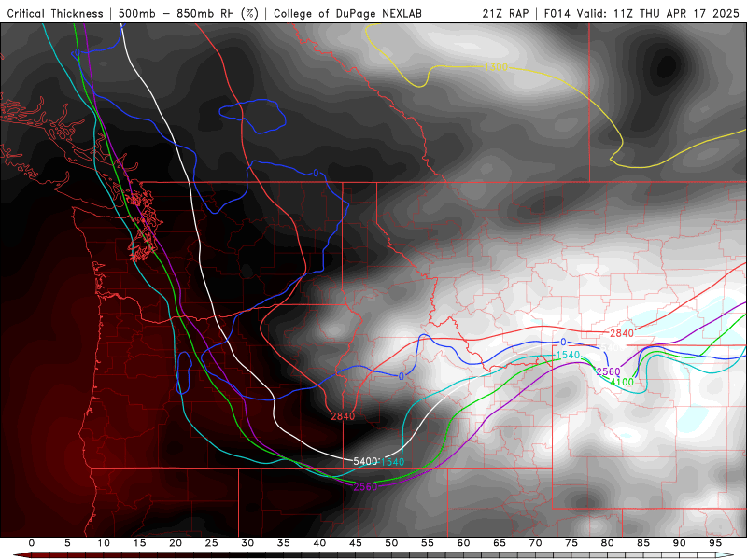Click the cyan 1540 label beside white 5400

coord(392,462)
